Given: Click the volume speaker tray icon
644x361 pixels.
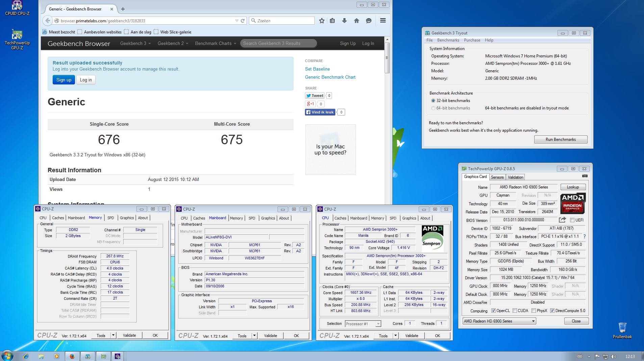Looking at the screenshot, I should (613, 357).
